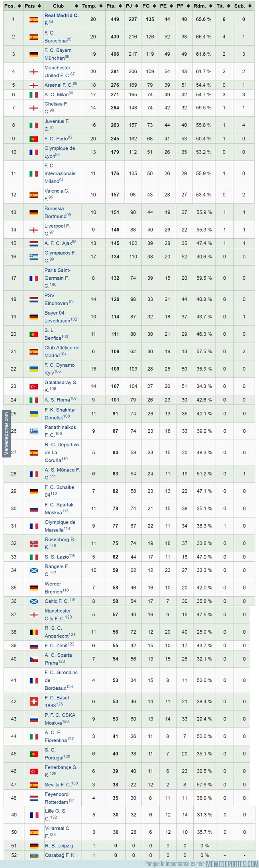The width and height of the screenshot is (259, 868).
Task: Sort by the Club column header arrows
Action: pos(77,6)
